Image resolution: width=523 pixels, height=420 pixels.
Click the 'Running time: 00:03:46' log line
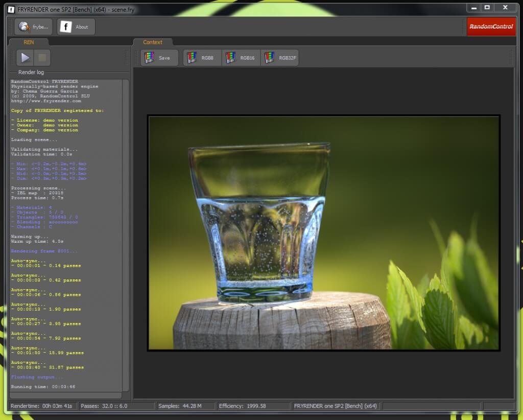tap(43, 387)
